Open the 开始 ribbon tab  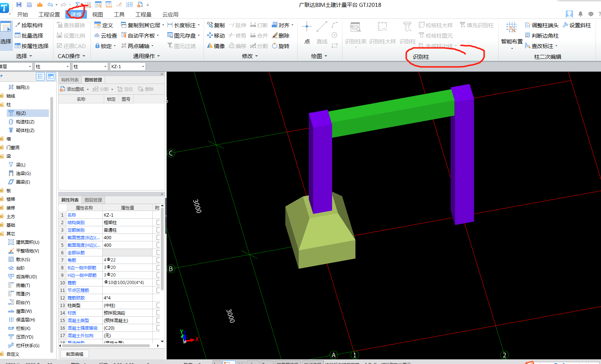pyautogui.click(x=23, y=14)
